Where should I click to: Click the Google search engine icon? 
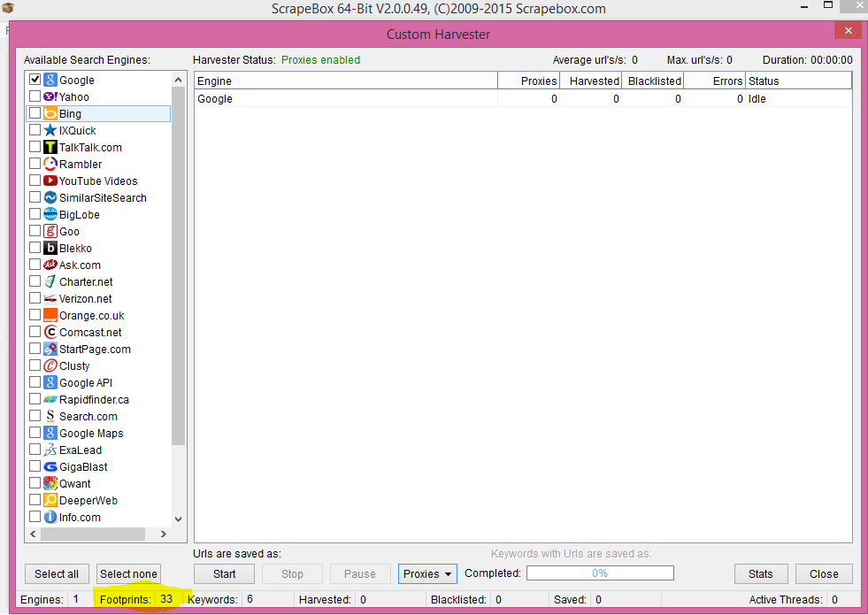50,80
